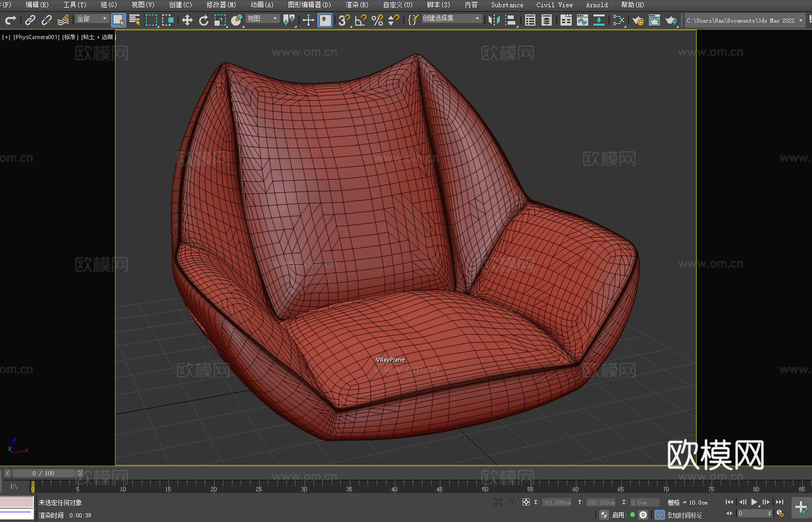This screenshot has height=522, width=812.
Task: Open the Scene Explorer toggle
Action: 530,20
